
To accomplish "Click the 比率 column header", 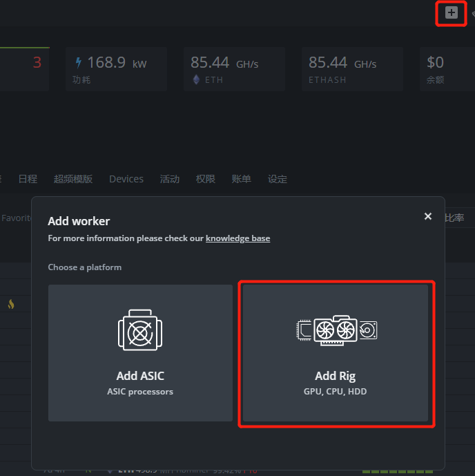I will (454, 218).
